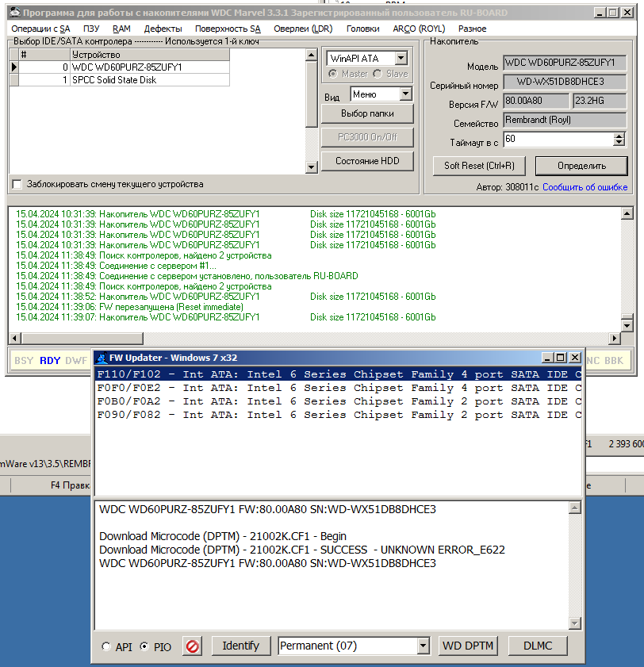Open the 'ARCO (ROYL)' menu
Screen dimensions: 644x667
pyautogui.click(x=419, y=29)
